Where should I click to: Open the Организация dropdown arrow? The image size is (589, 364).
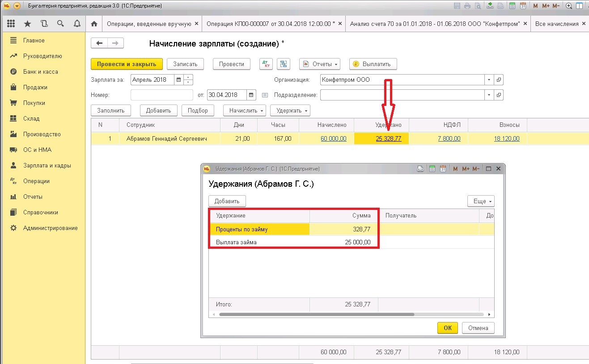[488, 80]
